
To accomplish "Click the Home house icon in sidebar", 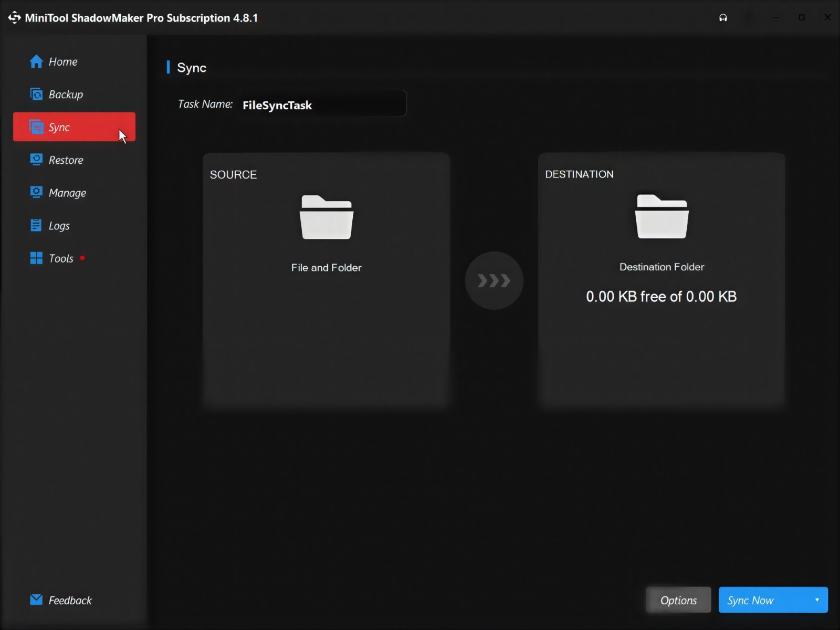I will (x=36, y=61).
